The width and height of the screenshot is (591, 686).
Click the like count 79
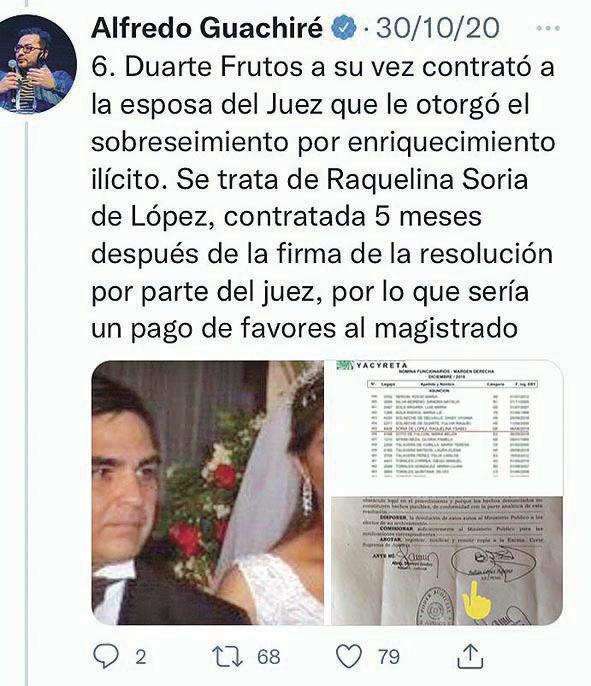point(389,657)
